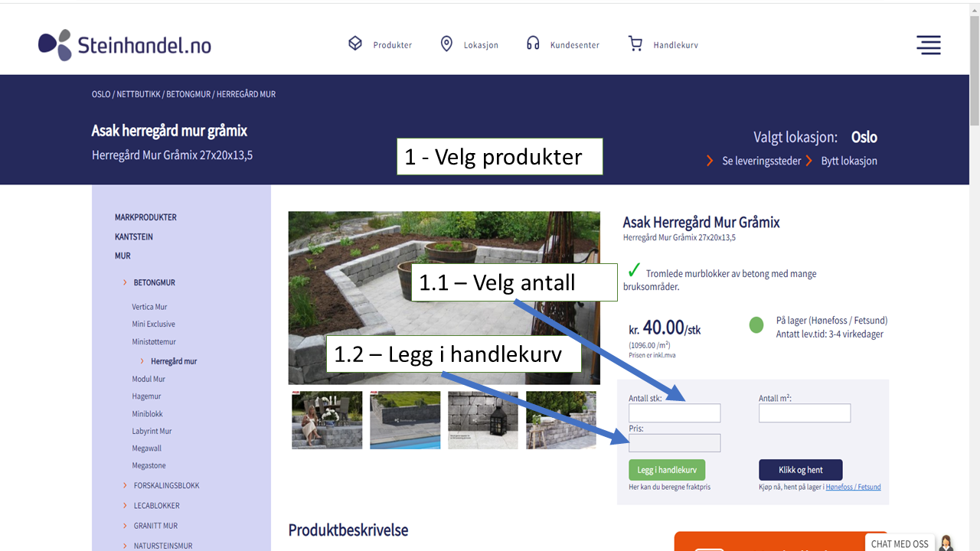The height and width of the screenshot is (551, 980).
Task: Go to OSLO in breadcrumb
Action: 101,94
